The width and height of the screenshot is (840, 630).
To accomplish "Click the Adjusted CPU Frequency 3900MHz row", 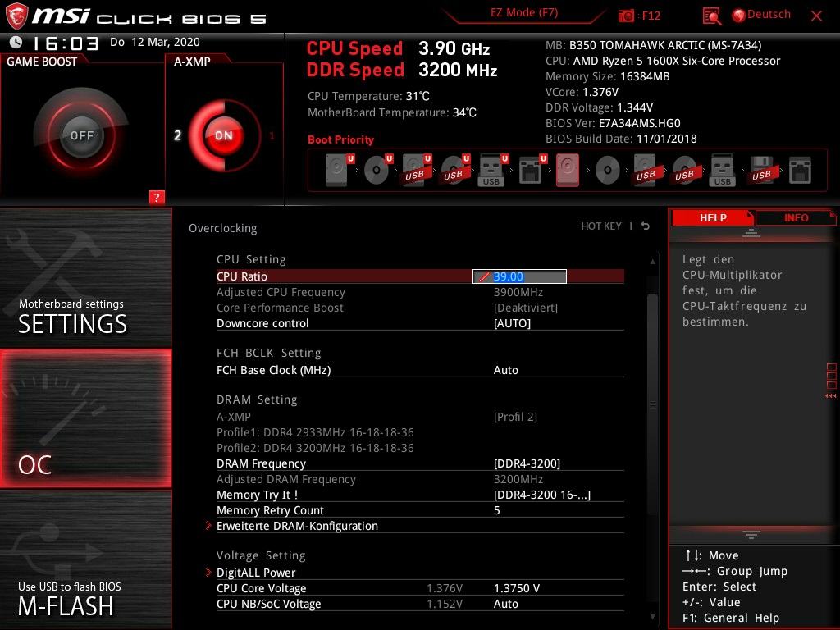I will point(420,292).
